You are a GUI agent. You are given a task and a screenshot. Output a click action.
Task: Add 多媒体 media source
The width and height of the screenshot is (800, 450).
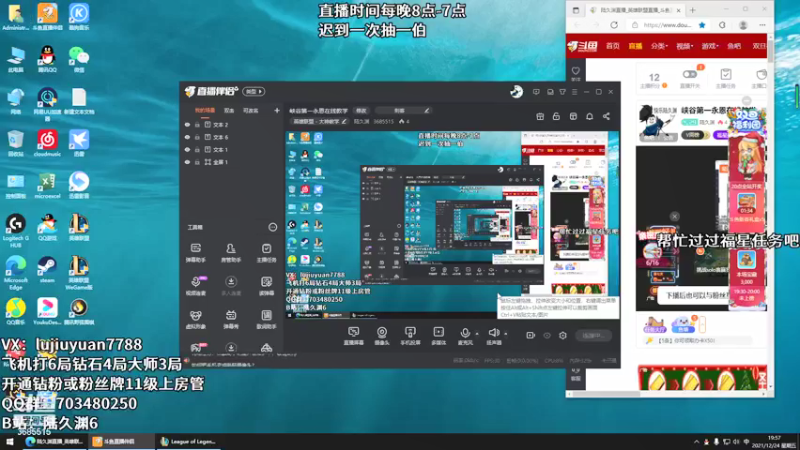coord(438,336)
